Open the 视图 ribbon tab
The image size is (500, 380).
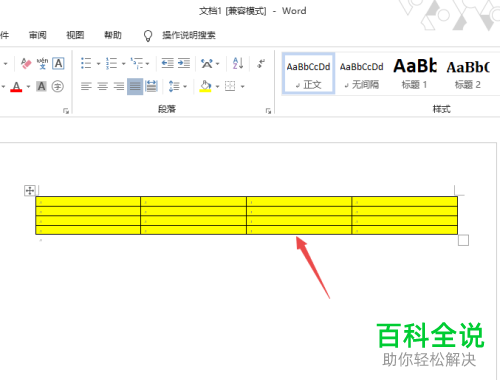click(75, 35)
